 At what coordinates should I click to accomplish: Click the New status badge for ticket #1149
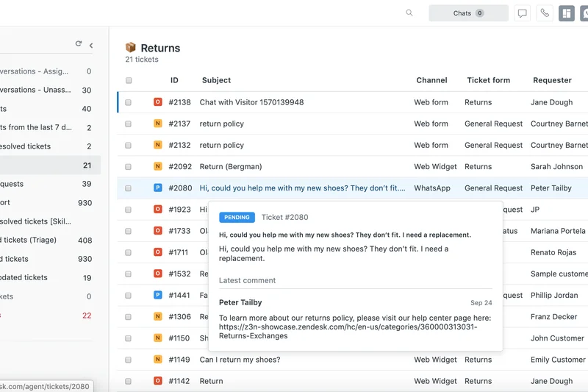point(157,360)
